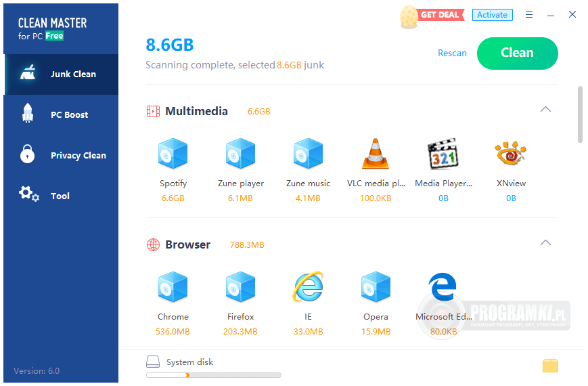Click the Multimedia 6.6GB size label
This screenshot has height=386, width=588.
pyautogui.click(x=258, y=112)
